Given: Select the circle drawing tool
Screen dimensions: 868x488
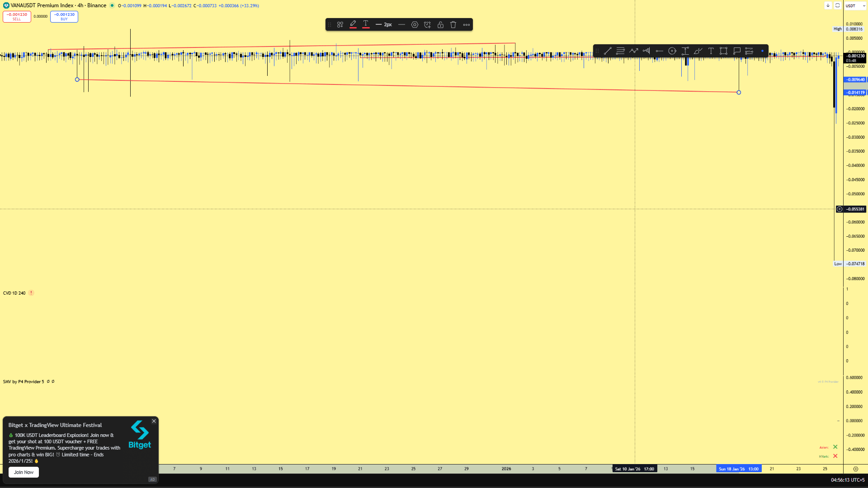Looking at the screenshot, I should click(672, 51).
